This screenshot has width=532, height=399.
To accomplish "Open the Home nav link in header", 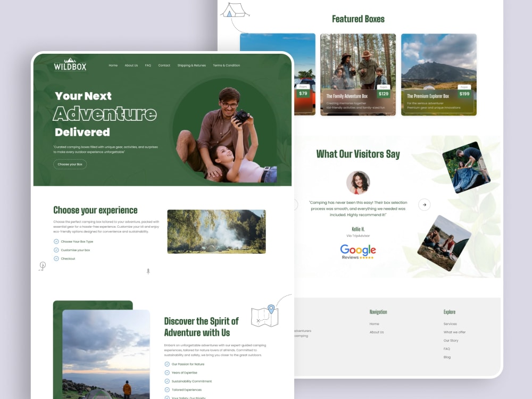I will [113, 65].
